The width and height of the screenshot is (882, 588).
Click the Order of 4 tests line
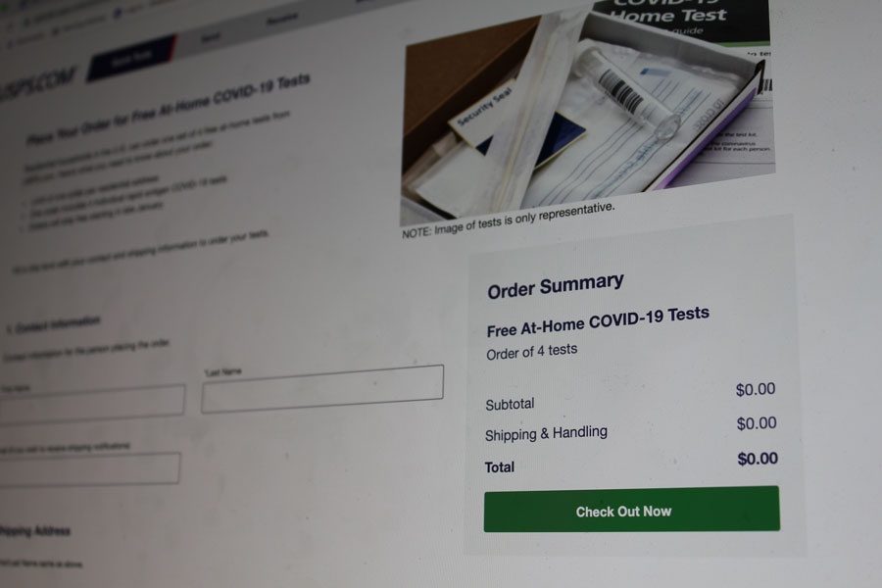click(x=531, y=352)
